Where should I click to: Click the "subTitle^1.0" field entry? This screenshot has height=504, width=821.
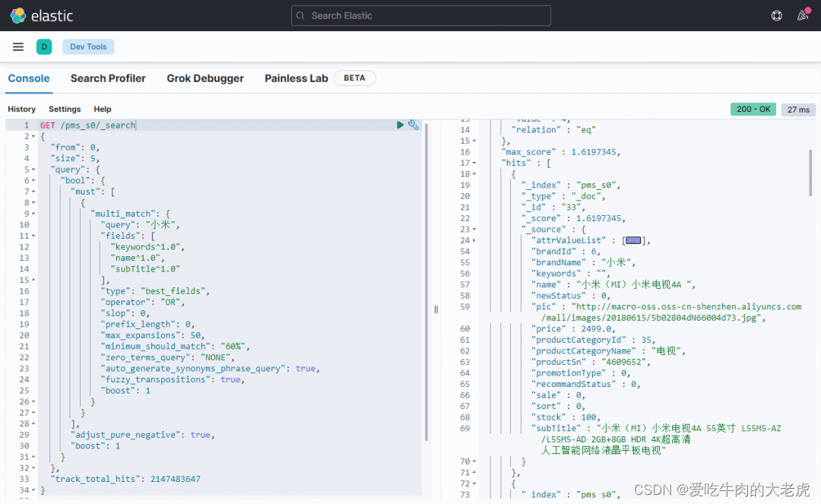click(x=145, y=269)
